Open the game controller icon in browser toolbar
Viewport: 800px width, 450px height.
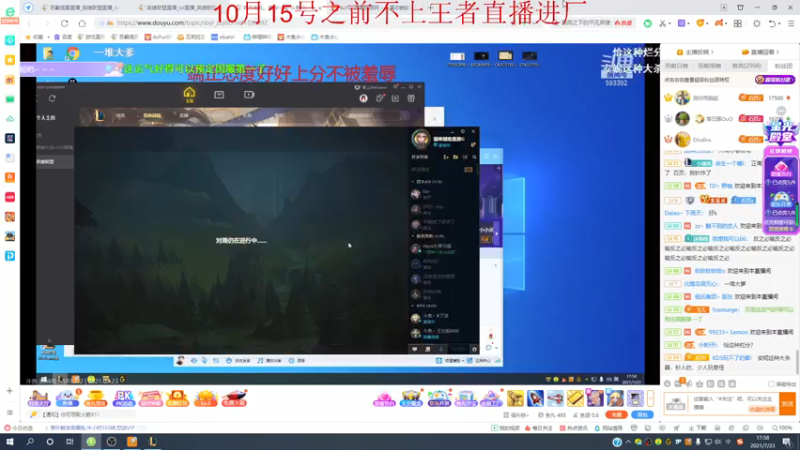pos(719,23)
